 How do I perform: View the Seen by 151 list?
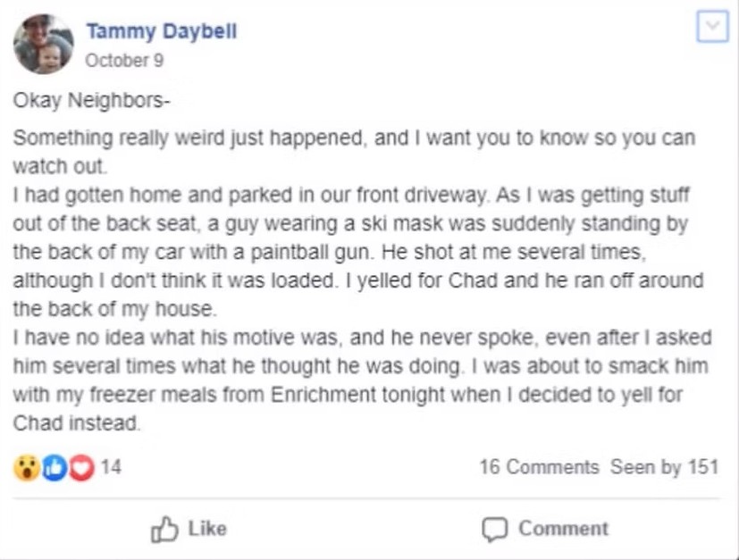tap(664, 467)
